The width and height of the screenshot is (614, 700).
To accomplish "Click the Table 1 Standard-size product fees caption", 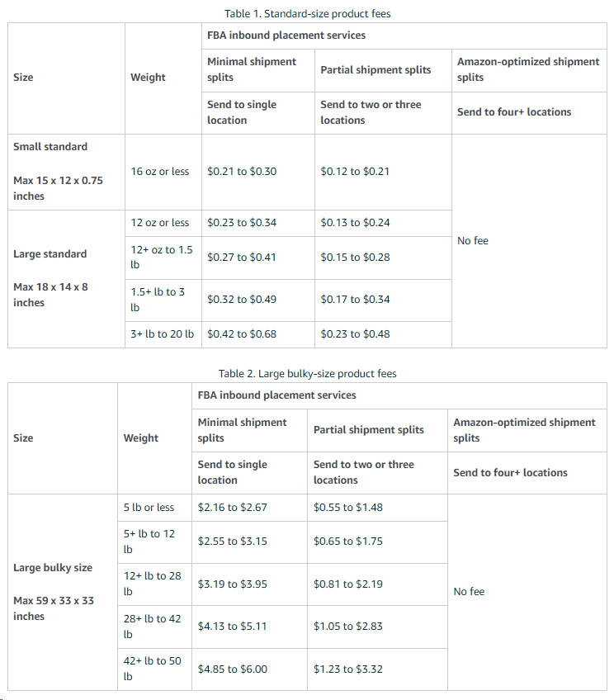I will [x=308, y=13].
